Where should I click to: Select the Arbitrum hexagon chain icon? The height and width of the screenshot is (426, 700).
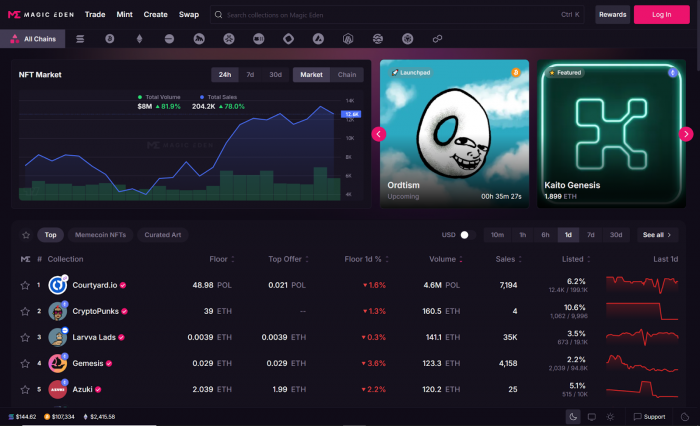tap(348, 39)
